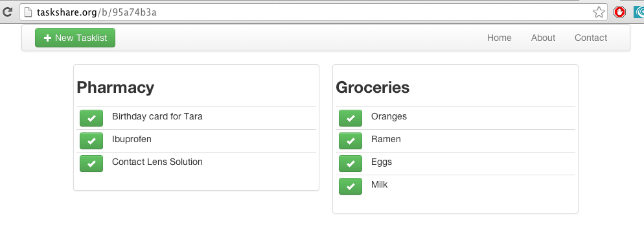Go to the Home page

point(499,38)
